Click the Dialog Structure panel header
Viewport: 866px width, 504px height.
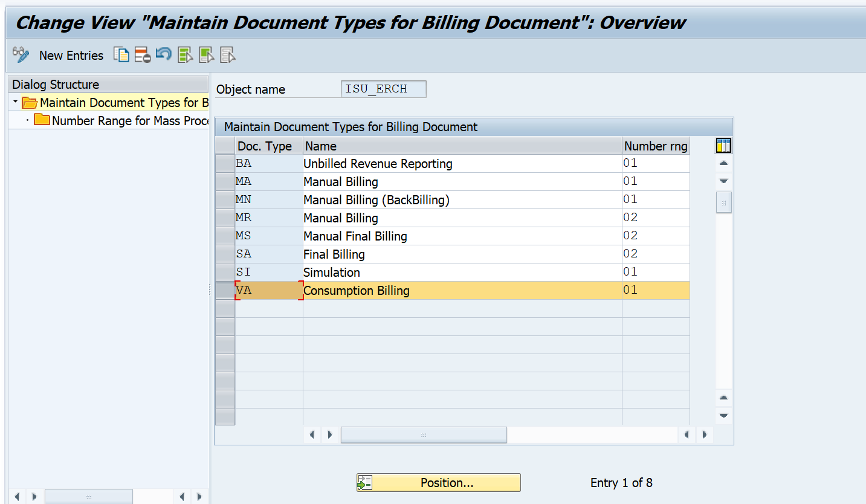(x=109, y=85)
